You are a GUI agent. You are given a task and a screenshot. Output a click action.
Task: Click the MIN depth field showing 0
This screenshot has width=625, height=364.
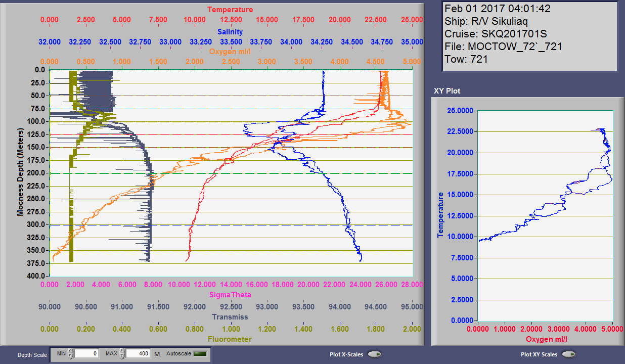pos(86,354)
